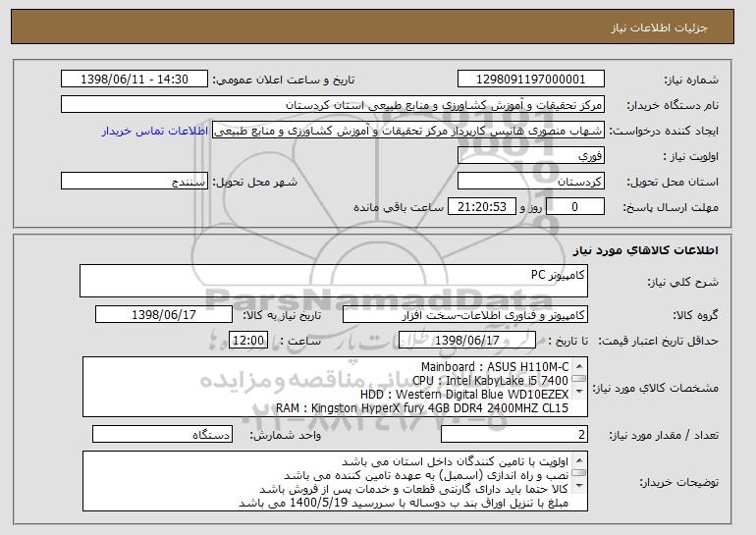The width and height of the screenshot is (756, 535).
Task: Select the note line اولويت با تامين كنندگان داخل استان
Action: 455,461
